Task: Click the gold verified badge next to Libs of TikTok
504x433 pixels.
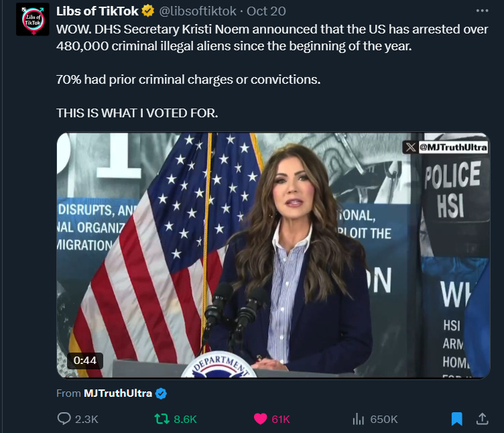Action: tap(148, 11)
